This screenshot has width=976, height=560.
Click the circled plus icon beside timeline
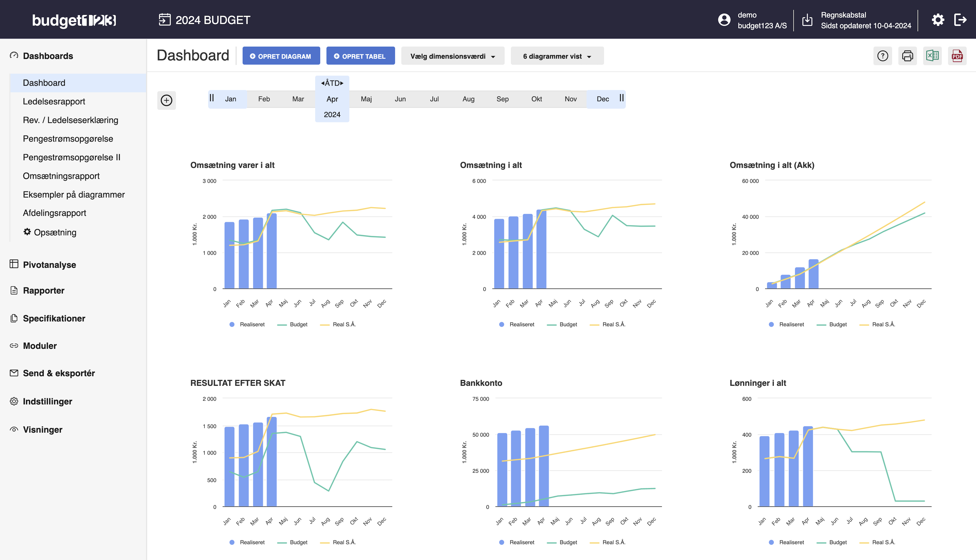167,100
